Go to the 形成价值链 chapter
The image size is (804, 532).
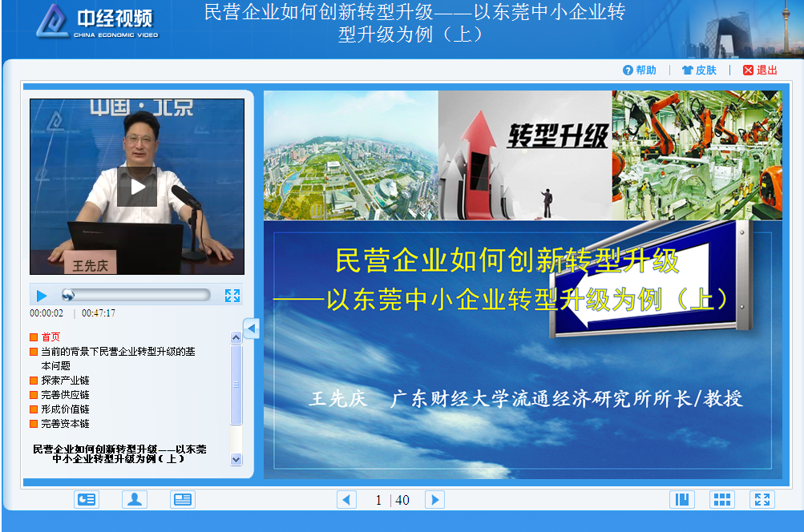[x=65, y=409]
